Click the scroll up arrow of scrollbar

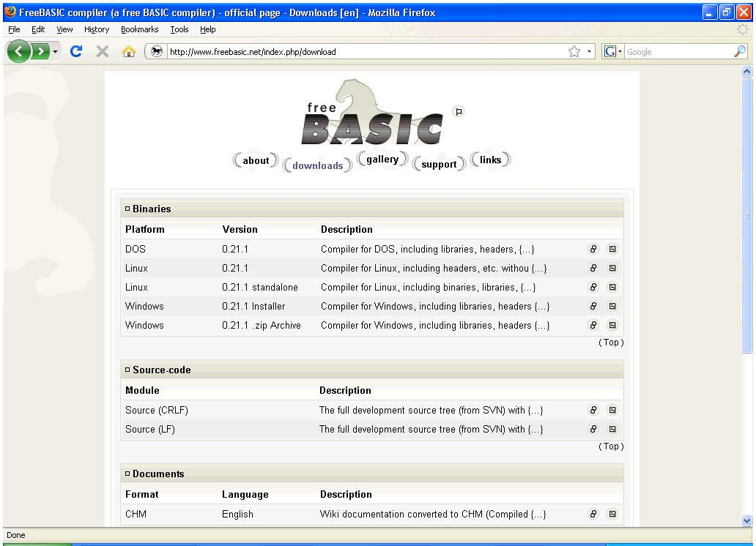tap(746, 71)
